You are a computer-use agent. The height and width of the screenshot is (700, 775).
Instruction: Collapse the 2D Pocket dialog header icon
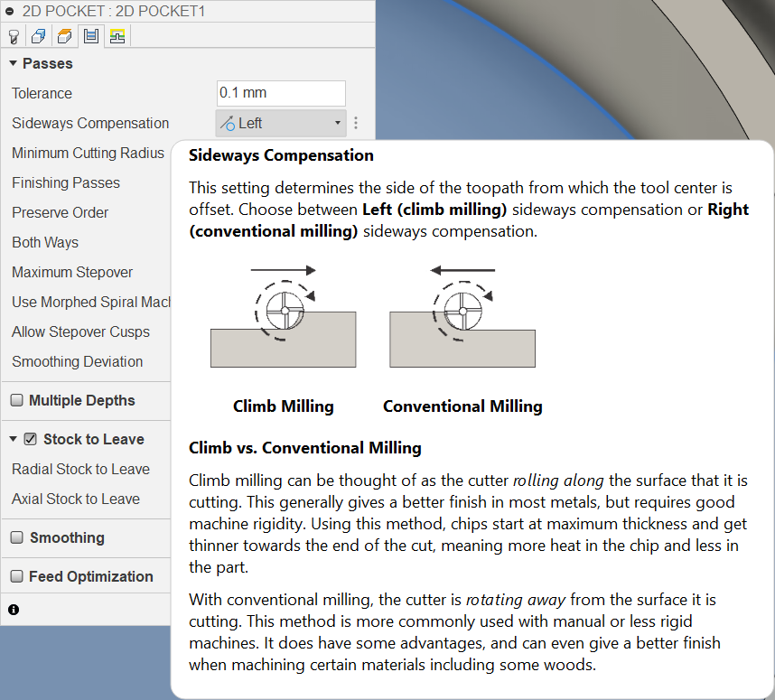pos(10,12)
